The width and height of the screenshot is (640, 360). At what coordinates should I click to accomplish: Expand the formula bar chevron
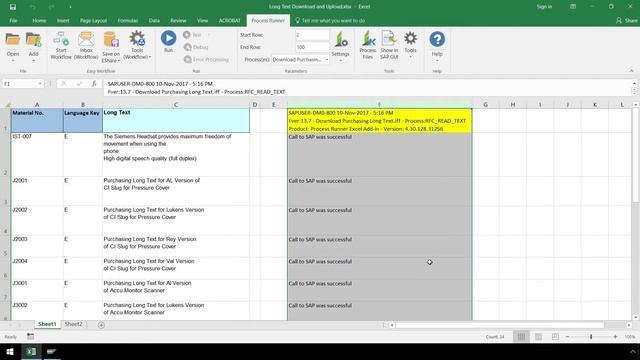[634, 83]
